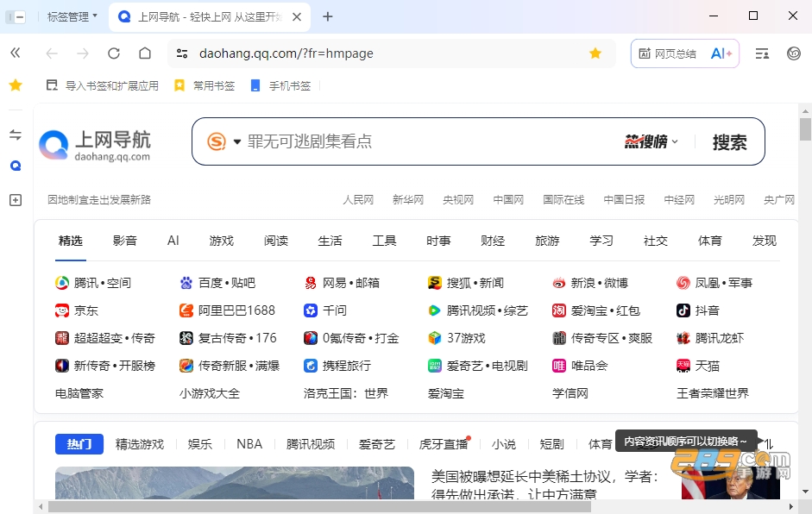Open the 唯品会 icon

(x=559, y=366)
